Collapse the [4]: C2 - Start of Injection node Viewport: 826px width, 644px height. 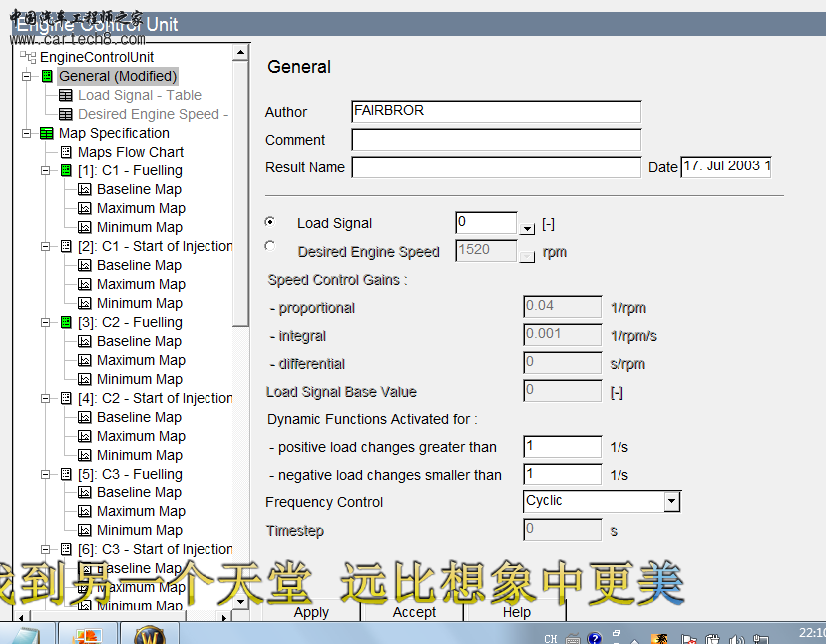(x=46, y=399)
